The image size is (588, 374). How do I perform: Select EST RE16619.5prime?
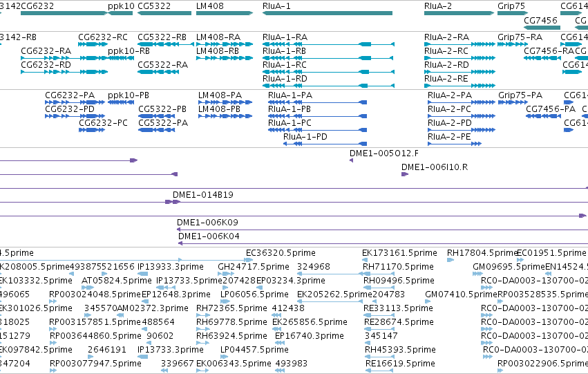click(379, 371)
